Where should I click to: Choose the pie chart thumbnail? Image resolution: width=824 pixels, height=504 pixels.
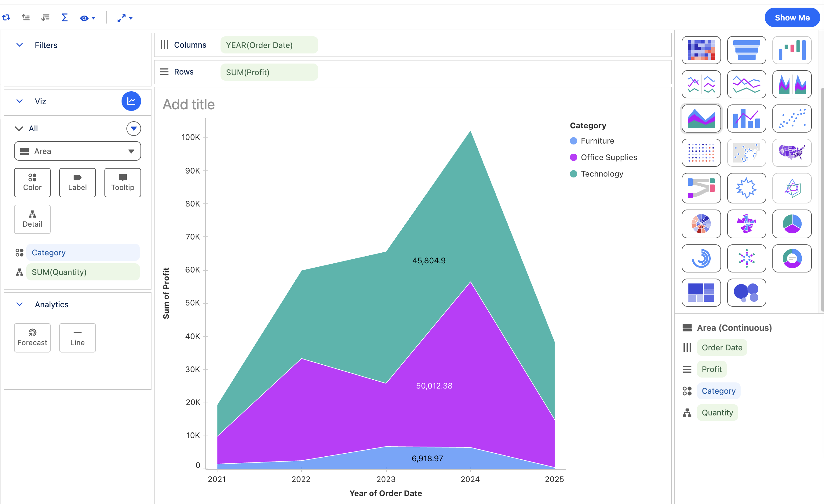pos(792,224)
